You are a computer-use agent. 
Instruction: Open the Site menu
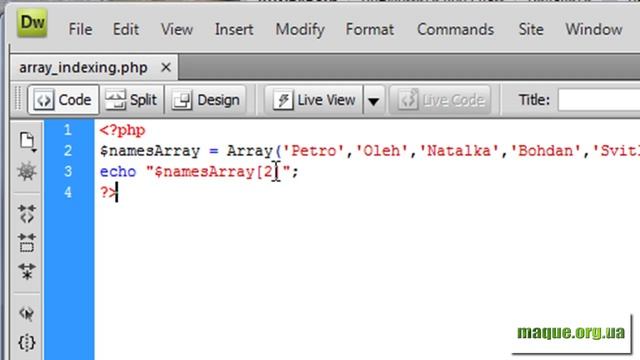tap(531, 29)
